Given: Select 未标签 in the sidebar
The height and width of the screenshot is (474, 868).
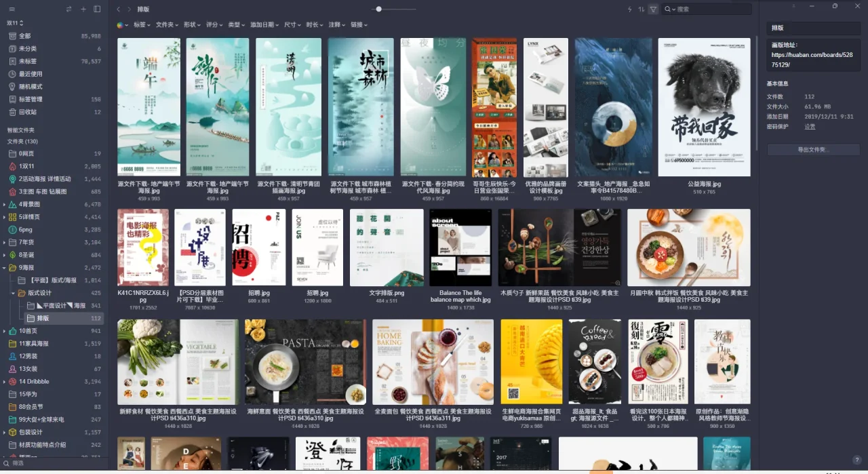Looking at the screenshot, I should pos(28,61).
